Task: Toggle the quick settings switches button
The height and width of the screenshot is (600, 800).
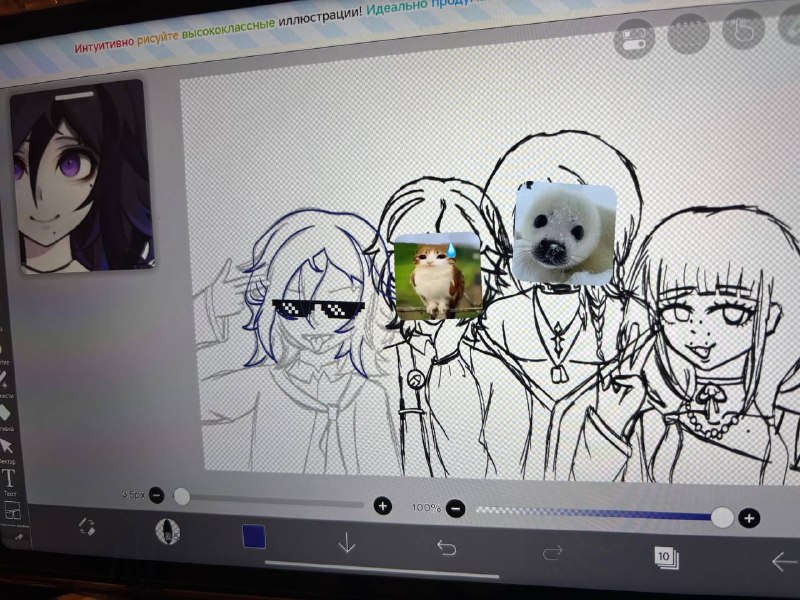Action: [634, 38]
